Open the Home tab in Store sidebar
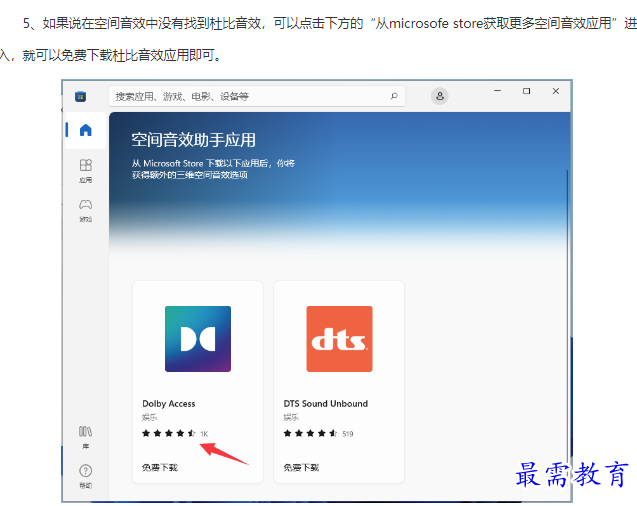Screen dimensions: 637x506 (x=86, y=130)
